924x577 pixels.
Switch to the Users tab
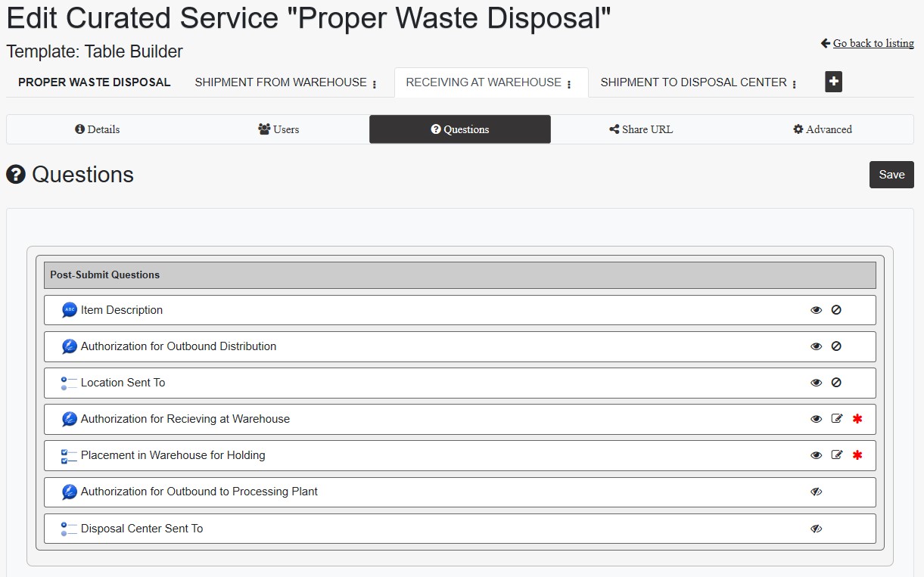pyautogui.click(x=278, y=129)
